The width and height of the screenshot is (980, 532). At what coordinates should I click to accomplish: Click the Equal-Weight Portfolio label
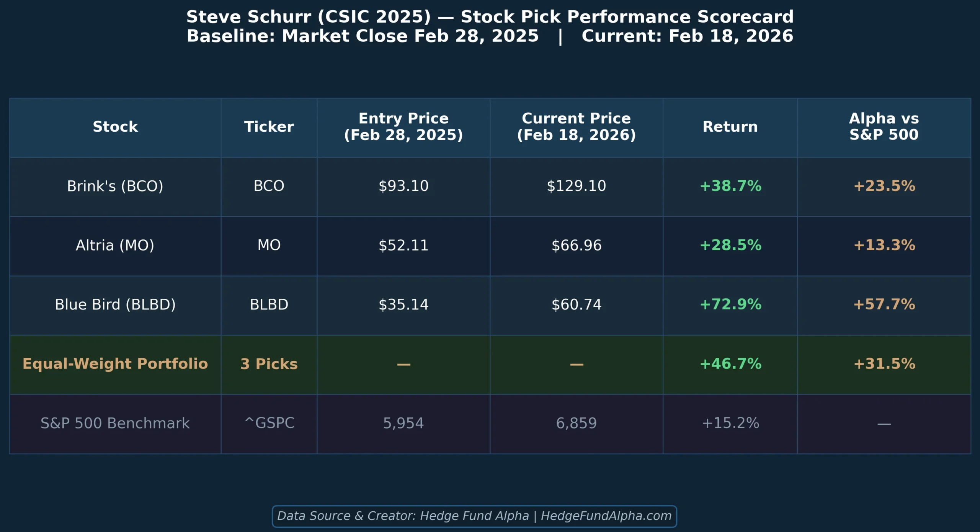pyautogui.click(x=115, y=364)
